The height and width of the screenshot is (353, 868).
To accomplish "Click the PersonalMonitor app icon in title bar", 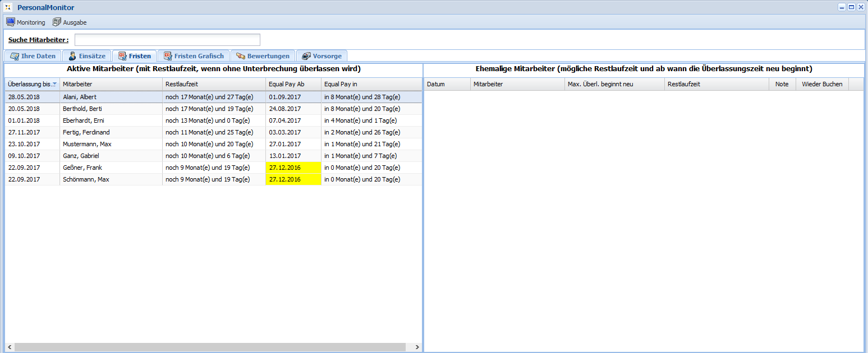I will pos(8,8).
